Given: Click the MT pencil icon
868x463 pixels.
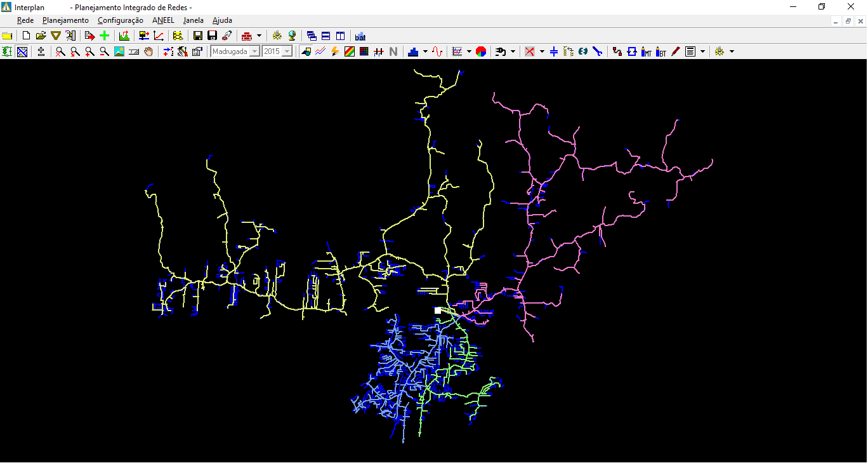Looking at the screenshot, I should 647,52.
